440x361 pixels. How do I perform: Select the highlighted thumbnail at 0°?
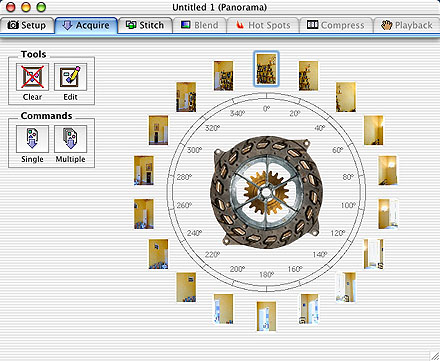(x=266, y=69)
